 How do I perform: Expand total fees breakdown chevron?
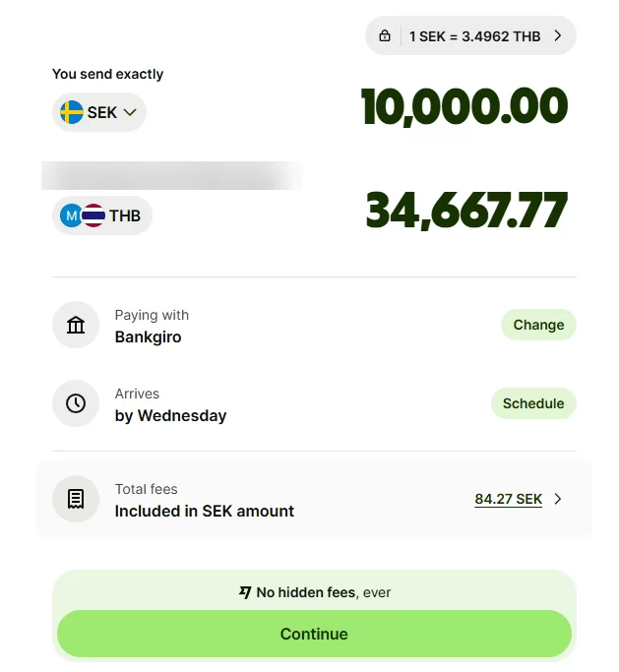pos(558,499)
